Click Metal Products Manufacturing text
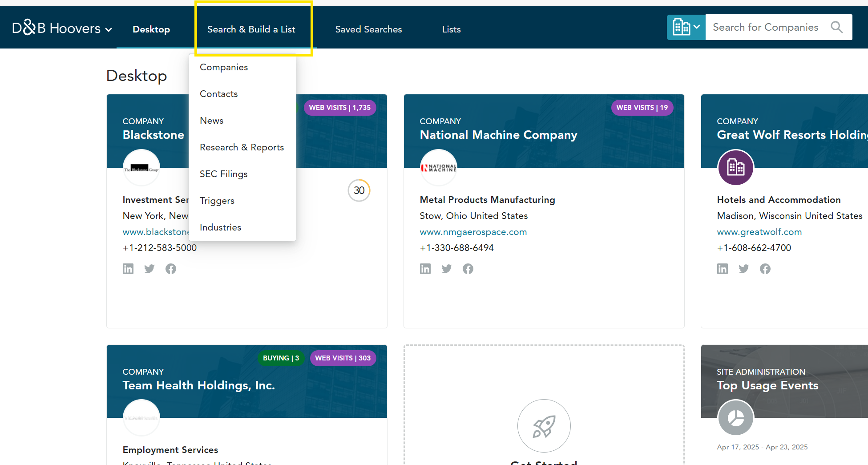 tap(488, 200)
